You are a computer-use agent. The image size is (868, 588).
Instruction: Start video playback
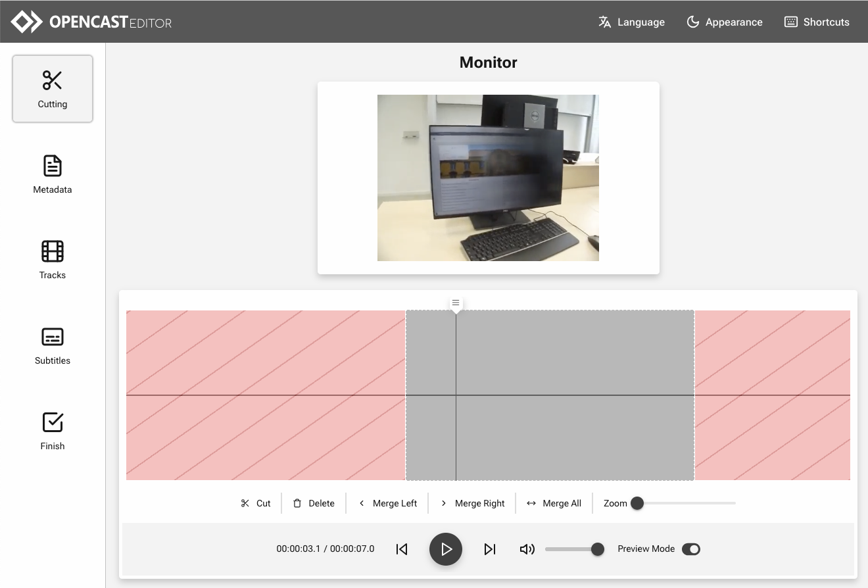(446, 549)
